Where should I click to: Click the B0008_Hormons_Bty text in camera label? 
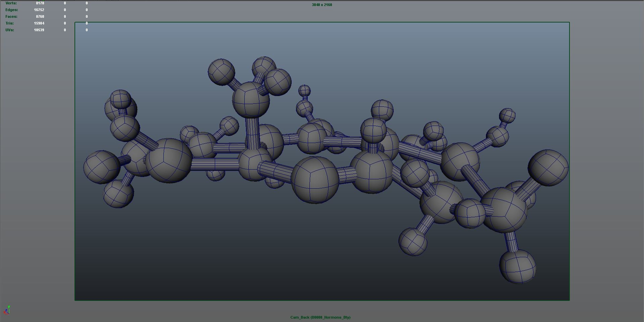pos(331,317)
